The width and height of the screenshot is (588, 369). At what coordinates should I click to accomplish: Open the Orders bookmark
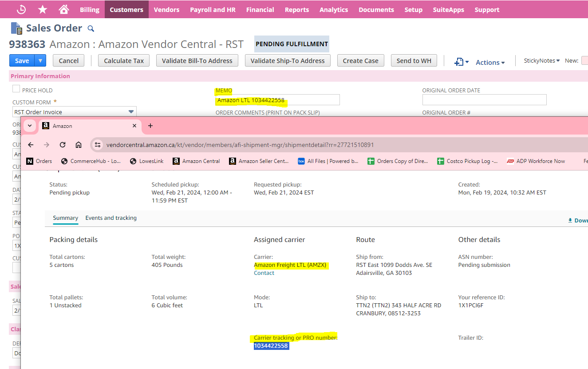point(39,161)
